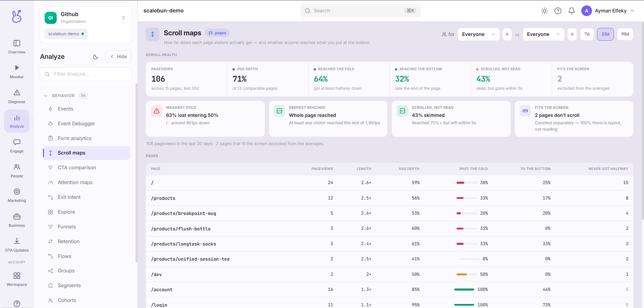Image resolution: width=644 pixels, height=308 pixels.
Task: Toggle moon icon next to Analyze heading
Action: pyautogui.click(x=96, y=57)
